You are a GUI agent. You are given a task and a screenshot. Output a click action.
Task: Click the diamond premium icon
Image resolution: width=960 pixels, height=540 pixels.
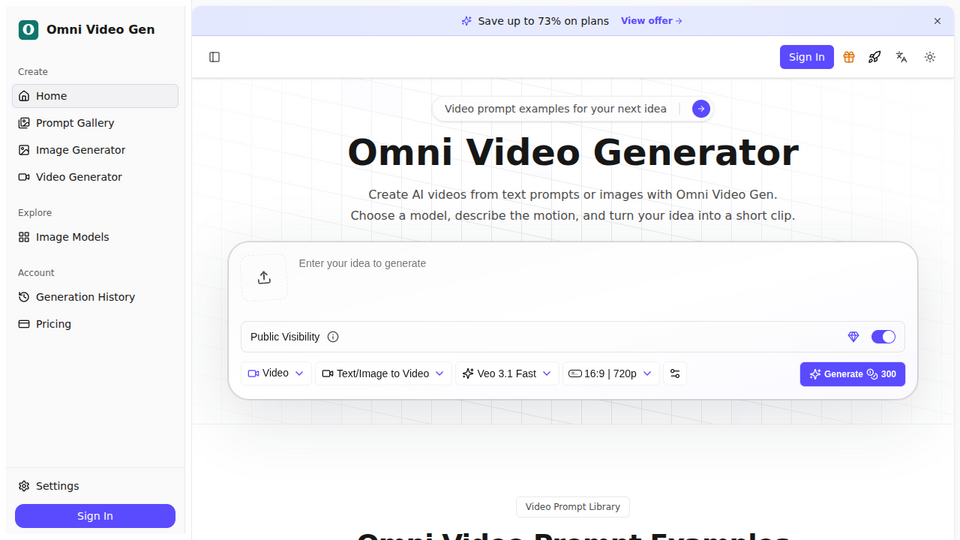pos(853,337)
